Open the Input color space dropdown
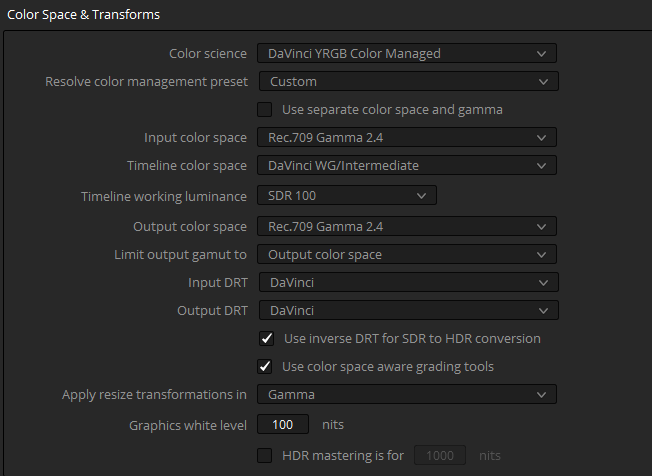 [x=407, y=137]
